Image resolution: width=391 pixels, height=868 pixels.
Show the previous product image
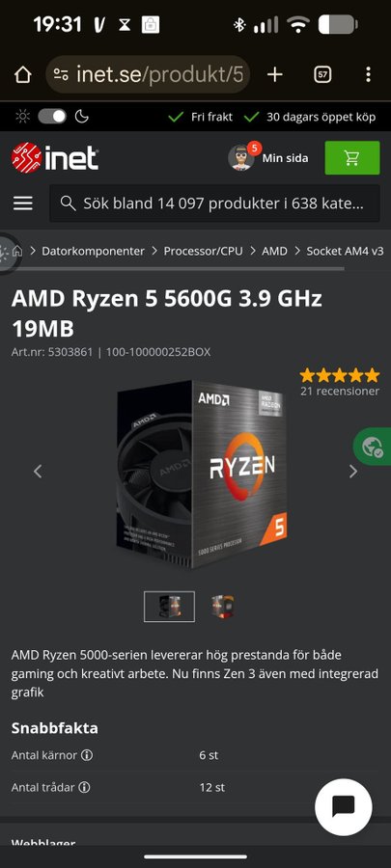tap(38, 472)
